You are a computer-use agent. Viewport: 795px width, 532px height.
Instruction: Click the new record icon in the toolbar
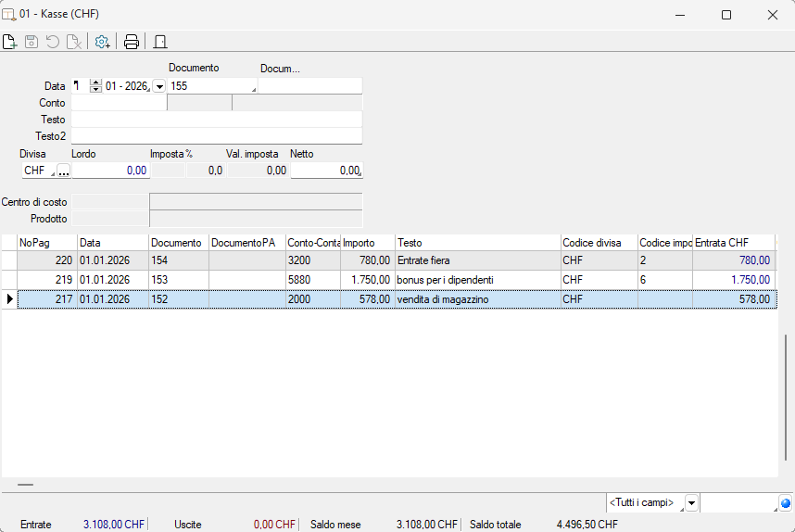tap(10, 42)
